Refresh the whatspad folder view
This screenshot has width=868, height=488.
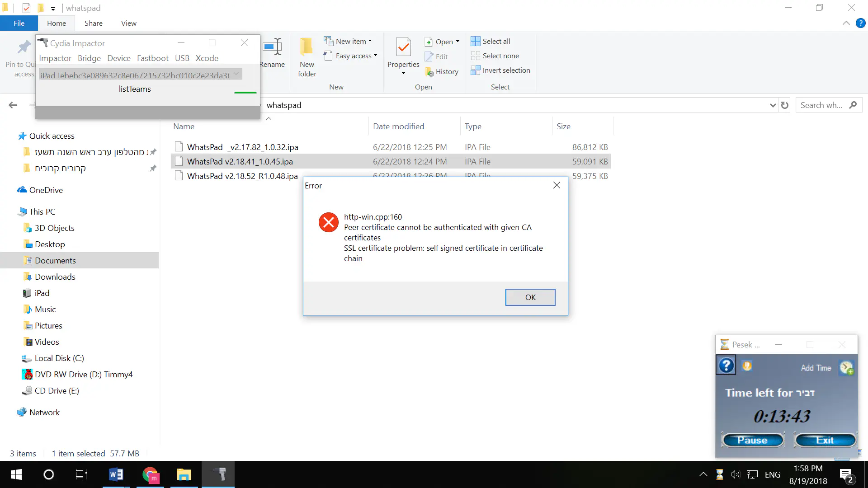pos(785,105)
